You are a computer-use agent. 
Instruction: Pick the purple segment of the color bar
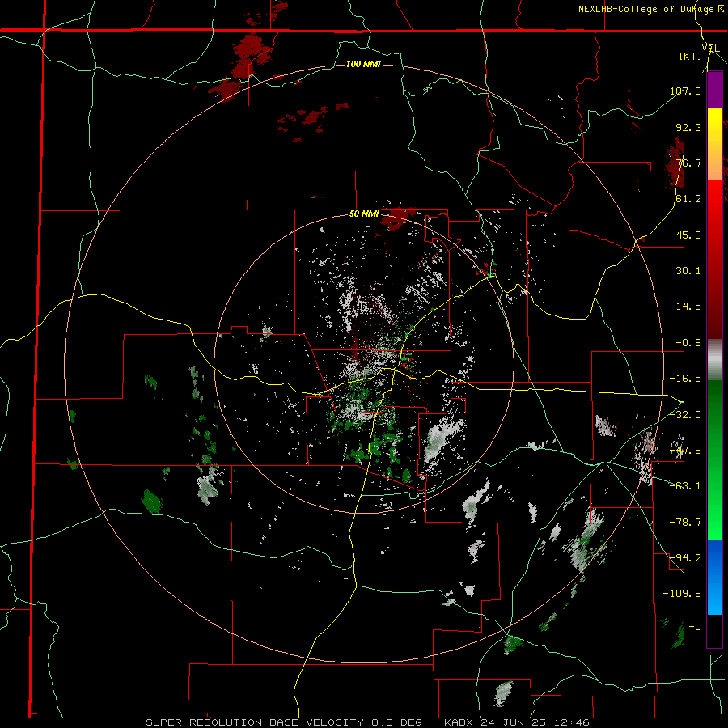(x=714, y=90)
